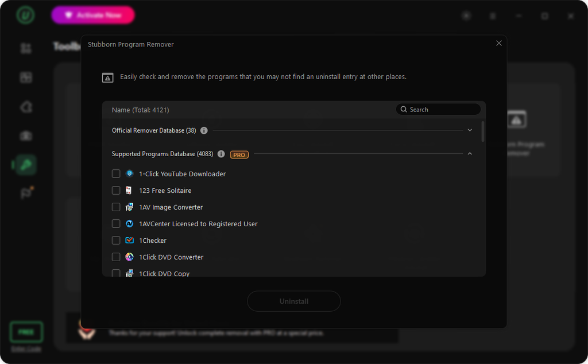The height and width of the screenshot is (364, 588).
Task: Click the magnifier icon in the Search box
Action: [404, 109]
